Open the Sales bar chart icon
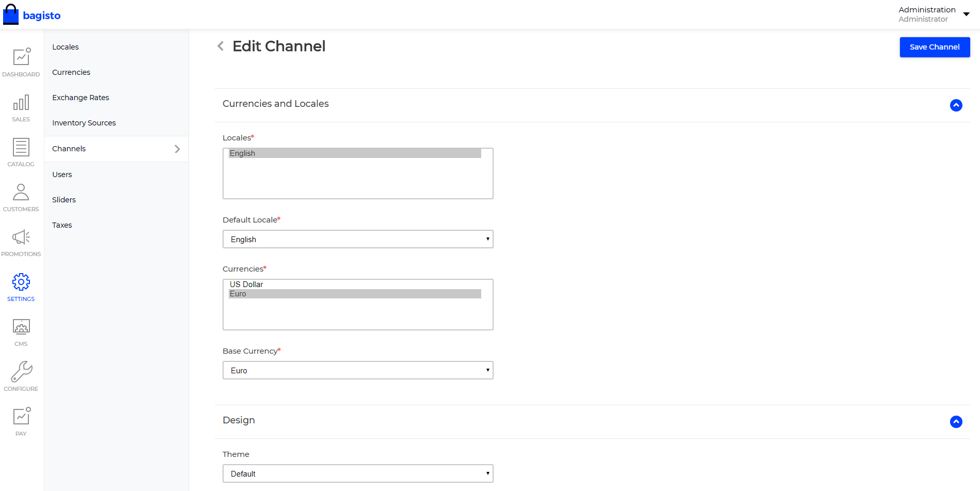The width and height of the screenshot is (980, 491). [x=21, y=102]
